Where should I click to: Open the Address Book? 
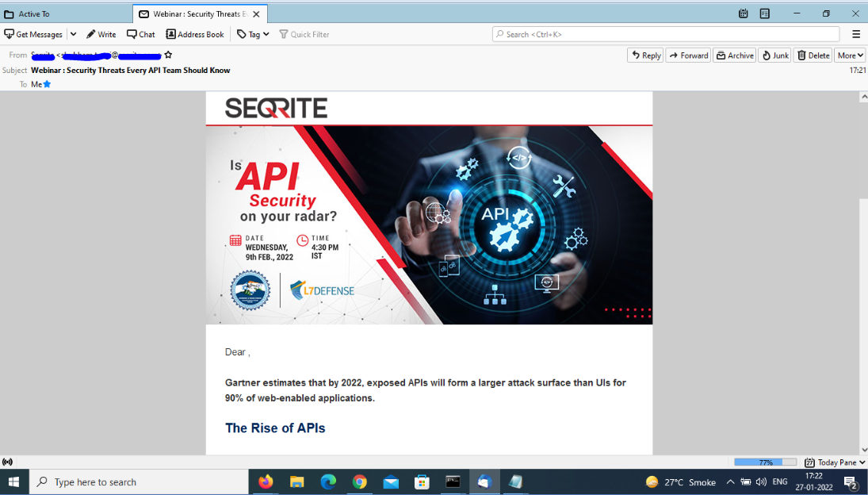pos(195,34)
